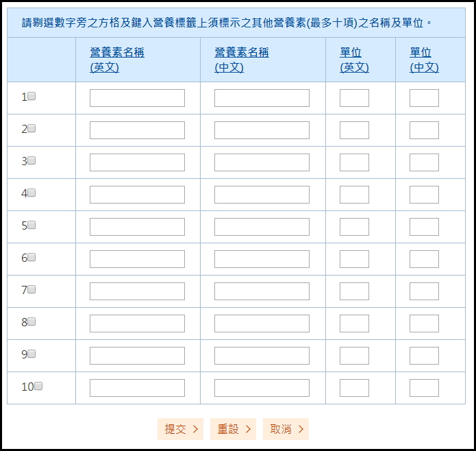Select row 5 English unit input box
Image resolution: width=476 pixels, height=451 pixels.
point(354,227)
